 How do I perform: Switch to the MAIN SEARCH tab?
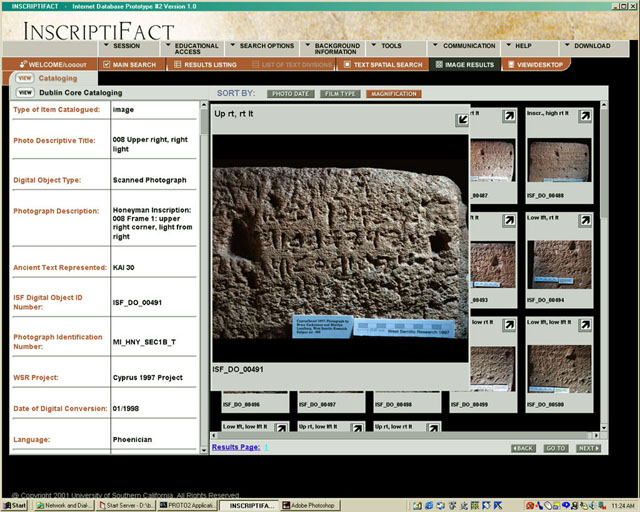130,65
